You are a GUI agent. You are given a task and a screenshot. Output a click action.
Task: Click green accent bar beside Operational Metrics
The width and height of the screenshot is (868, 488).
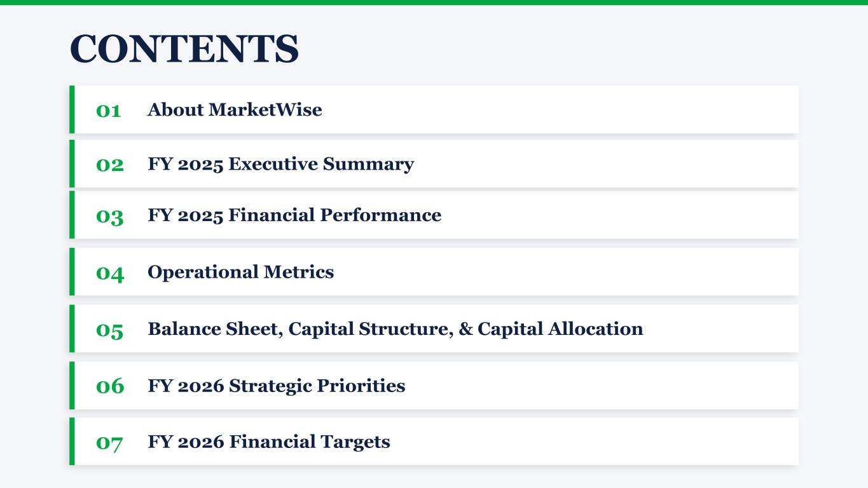pos(72,271)
